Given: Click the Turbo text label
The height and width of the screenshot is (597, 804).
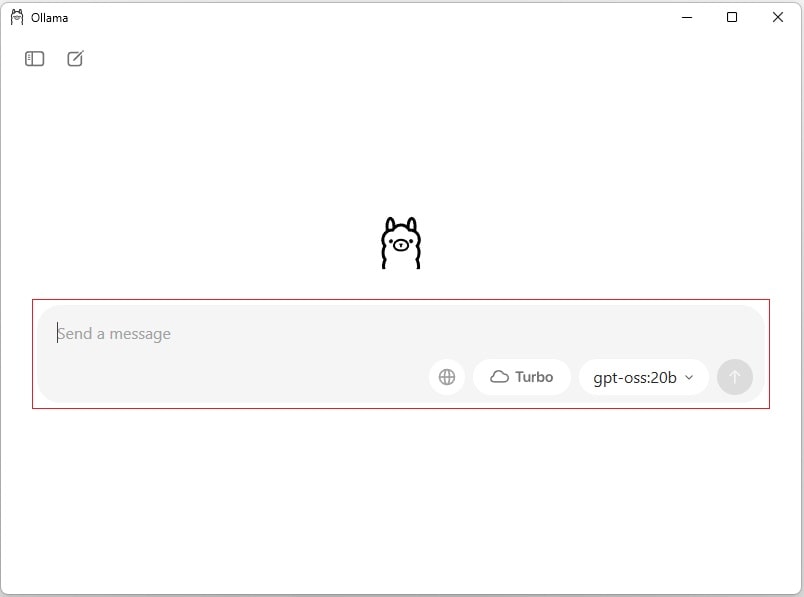Looking at the screenshot, I should tap(534, 377).
